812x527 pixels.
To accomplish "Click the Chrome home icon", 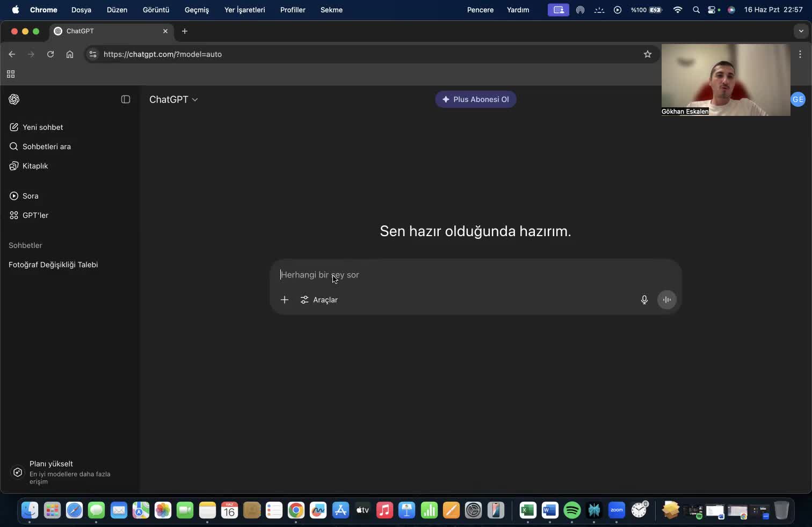I will pos(70,54).
